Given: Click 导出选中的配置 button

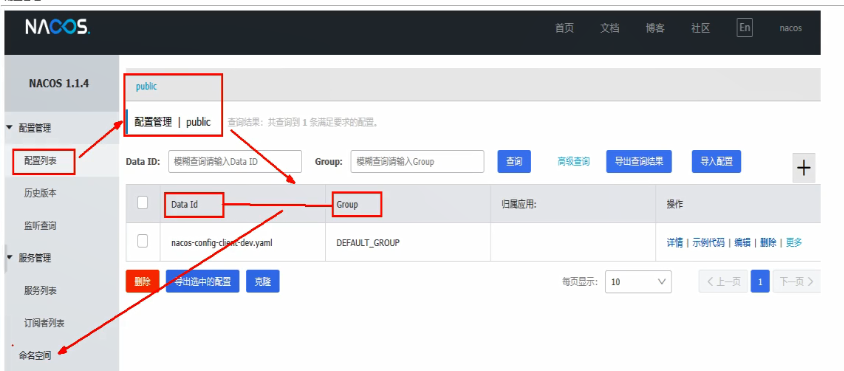Looking at the screenshot, I should [x=202, y=282].
